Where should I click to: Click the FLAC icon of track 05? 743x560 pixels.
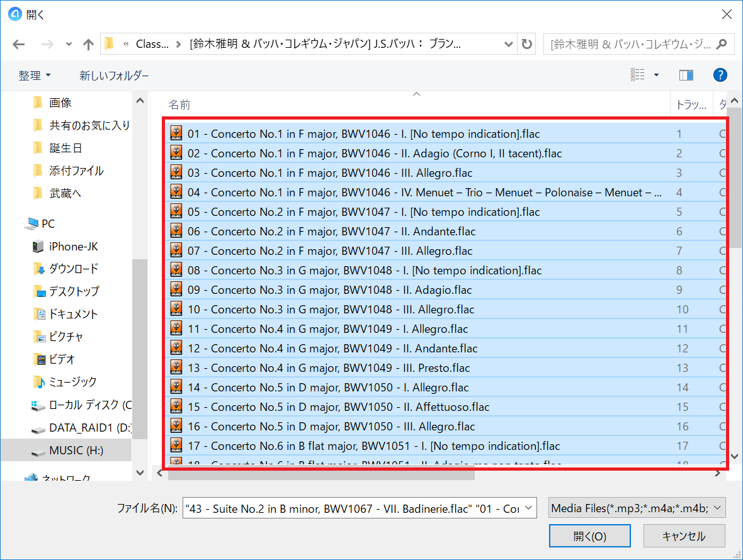coord(176,211)
